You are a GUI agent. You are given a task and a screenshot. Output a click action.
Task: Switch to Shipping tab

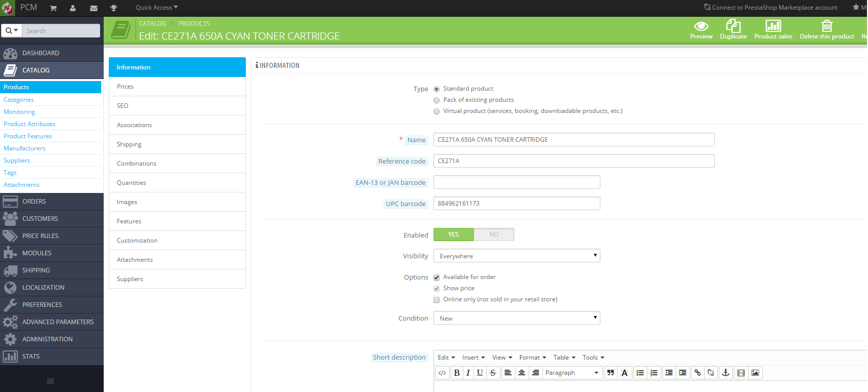177,144
